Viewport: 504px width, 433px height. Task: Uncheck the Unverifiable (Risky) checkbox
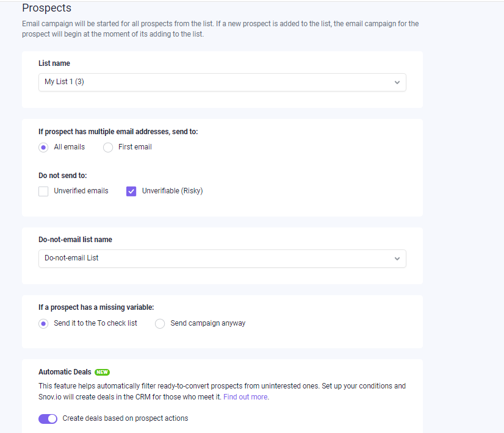coord(131,191)
